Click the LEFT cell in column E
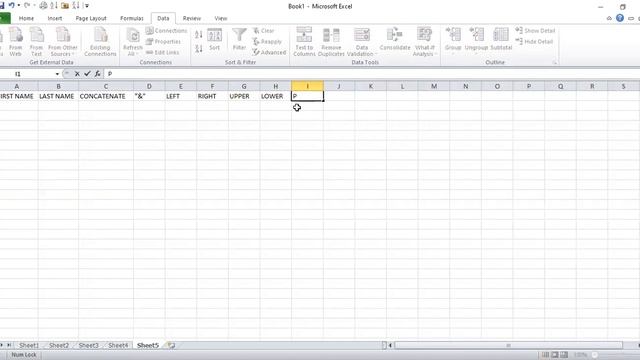 pyautogui.click(x=180, y=96)
